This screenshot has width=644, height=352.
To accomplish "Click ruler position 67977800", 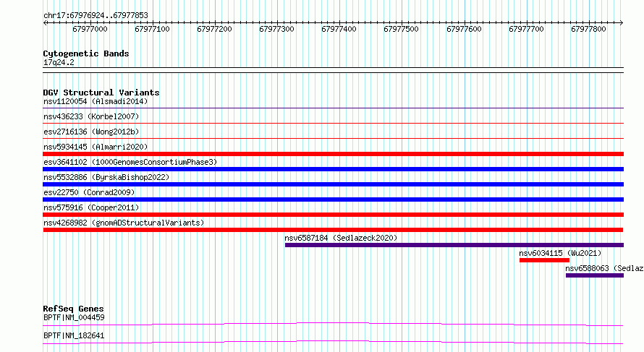I will tap(588, 29).
